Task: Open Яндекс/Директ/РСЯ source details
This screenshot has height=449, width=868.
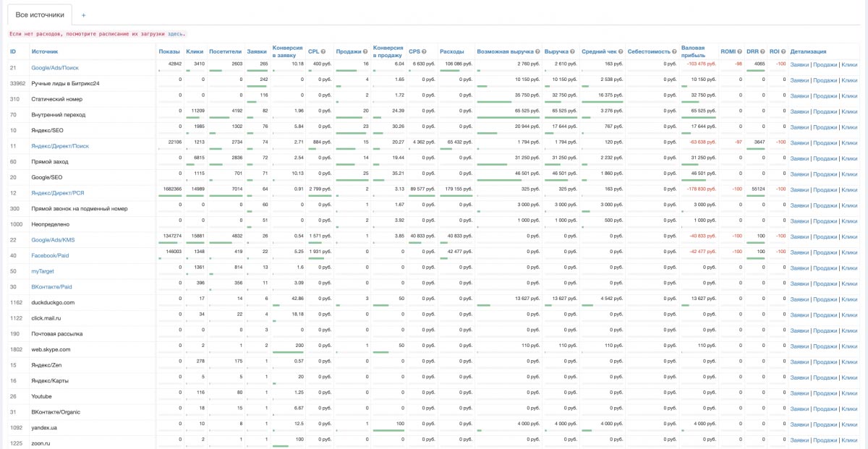Action: pyautogui.click(x=57, y=193)
